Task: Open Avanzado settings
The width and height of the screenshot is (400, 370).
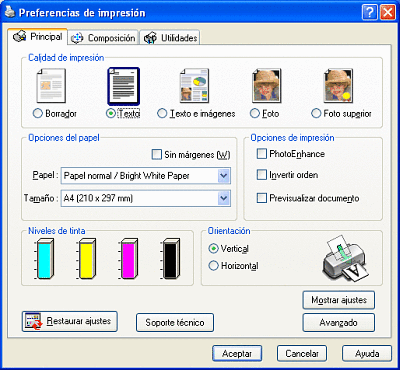Action: [x=339, y=323]
